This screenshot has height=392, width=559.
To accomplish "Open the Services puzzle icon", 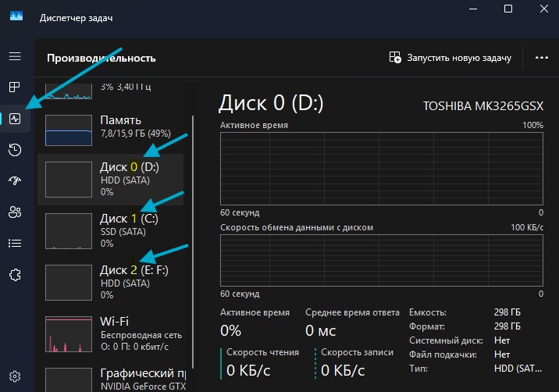I will click(15, 275).
